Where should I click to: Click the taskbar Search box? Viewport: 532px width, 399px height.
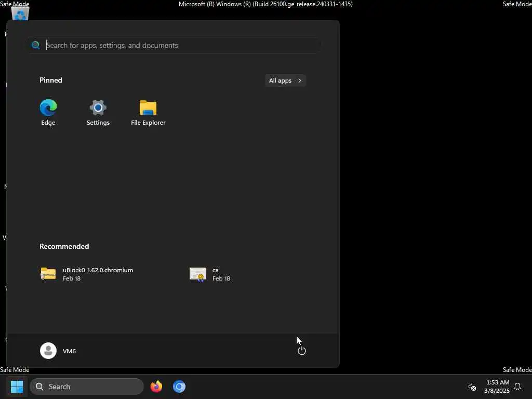point(87,387)
